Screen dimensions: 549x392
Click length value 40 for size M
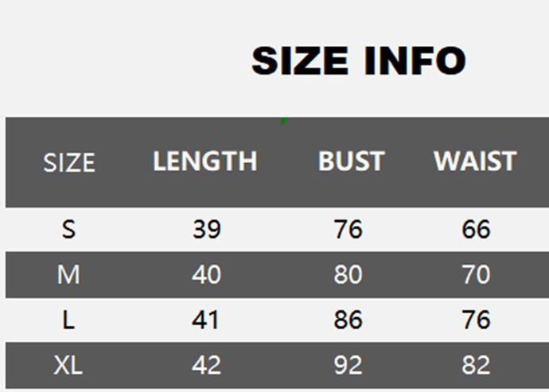click(207, 275)
